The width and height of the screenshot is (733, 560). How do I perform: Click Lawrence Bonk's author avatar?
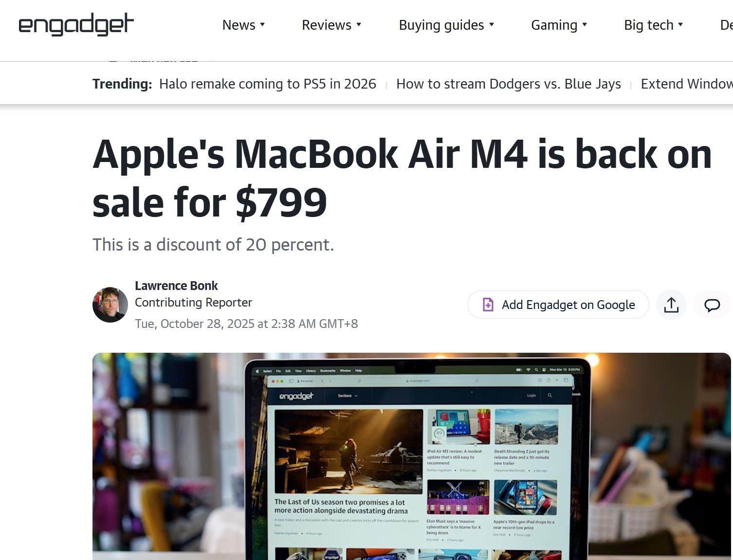tap(110, 305)
